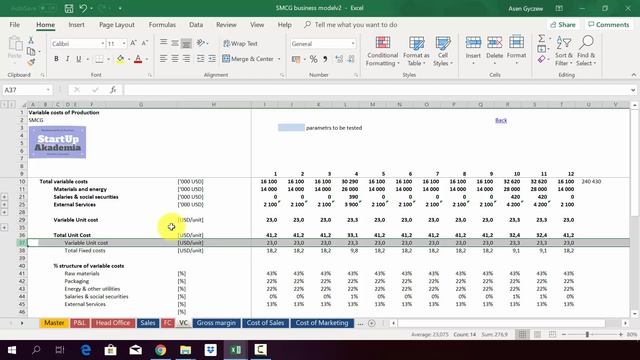Screen dimensions: 640x360
Task: Add a new sheet with plus button
Action: 371,323
